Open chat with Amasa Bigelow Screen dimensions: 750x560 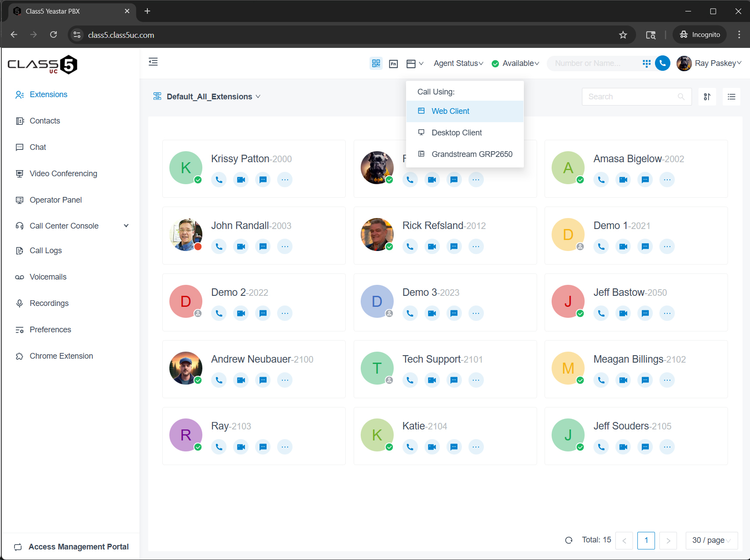[x=645, y=179]
